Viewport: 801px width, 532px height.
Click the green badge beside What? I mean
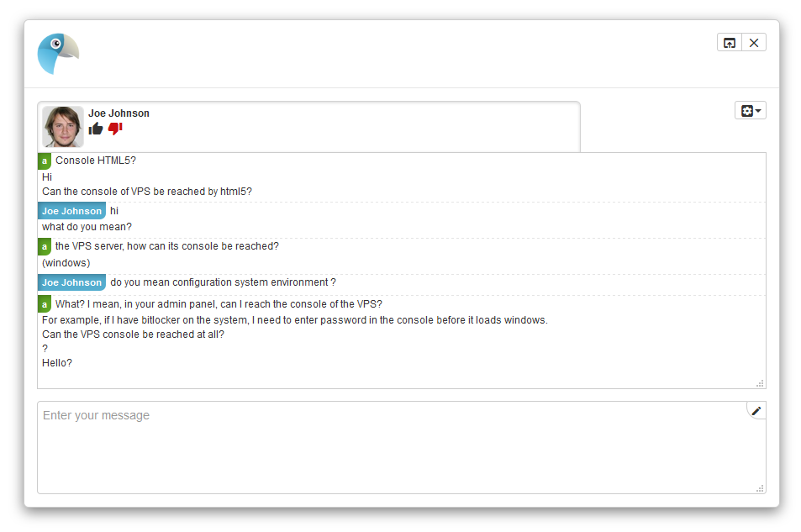click(x=45, y=304)
